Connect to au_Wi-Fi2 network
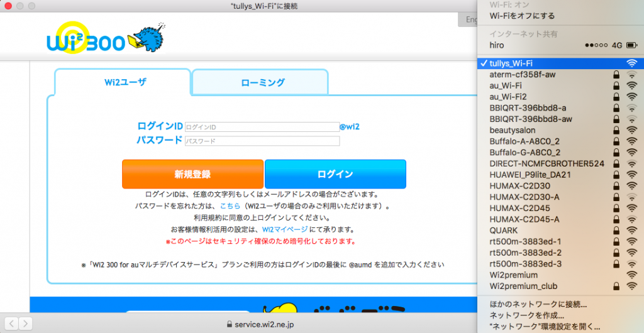 [x=561, y=97]
